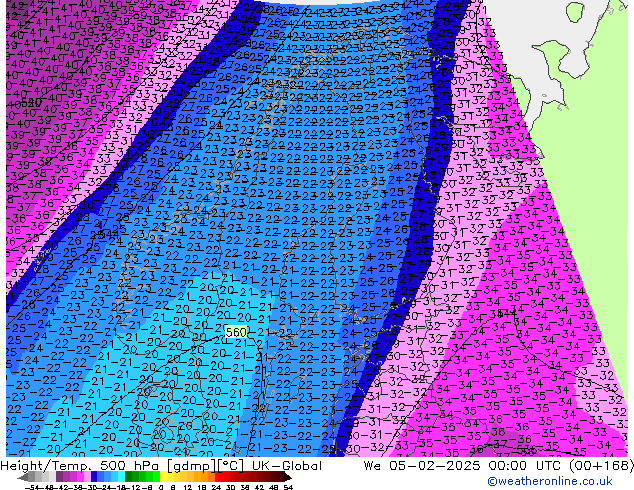Click the UK-Global model label
Screen dimensions: 634x490
coord(287,466)
